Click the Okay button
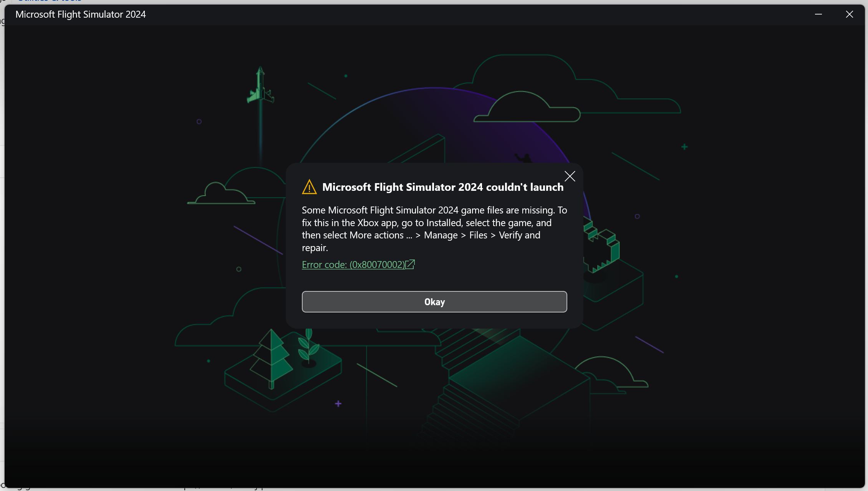Screen dimensions: 868x491 click(x=434, y=302)
